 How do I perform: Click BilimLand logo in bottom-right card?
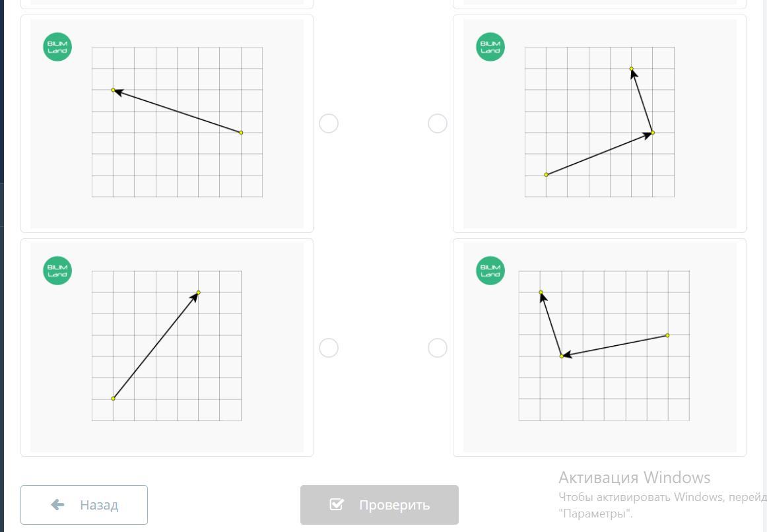(490, 271)
